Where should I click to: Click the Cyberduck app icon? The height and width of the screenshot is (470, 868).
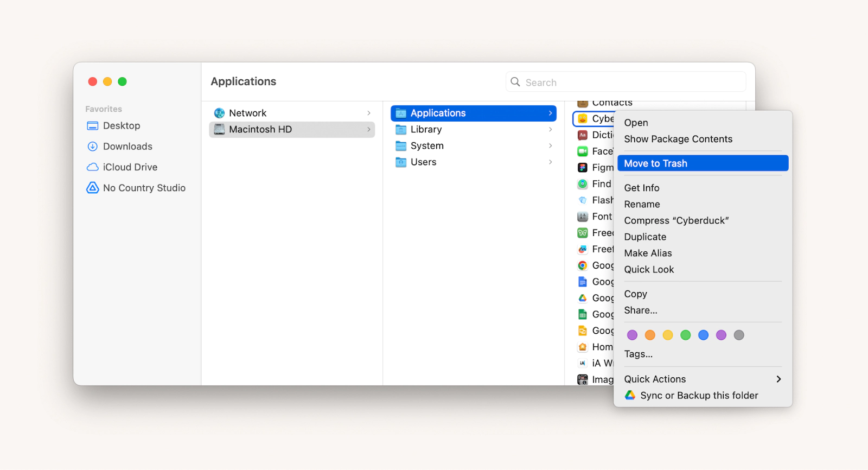[x=582, y=119]
